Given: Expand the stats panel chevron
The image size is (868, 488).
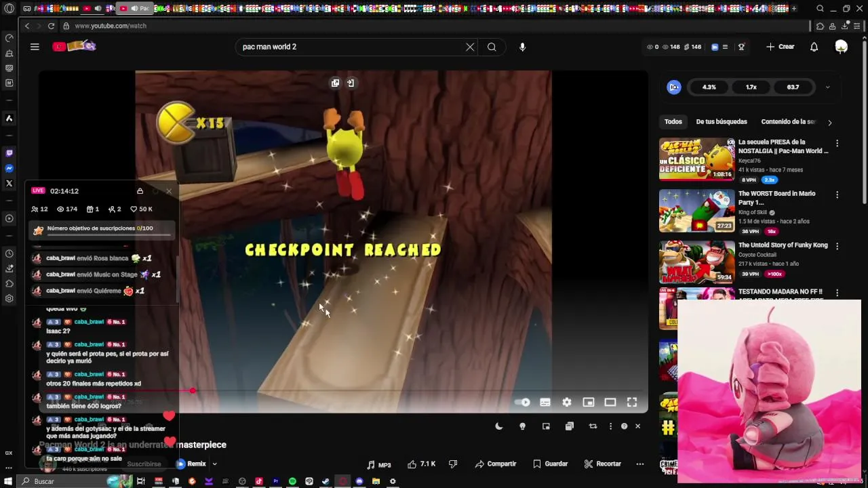Looking at the screenshot, I should click(827, 87).
